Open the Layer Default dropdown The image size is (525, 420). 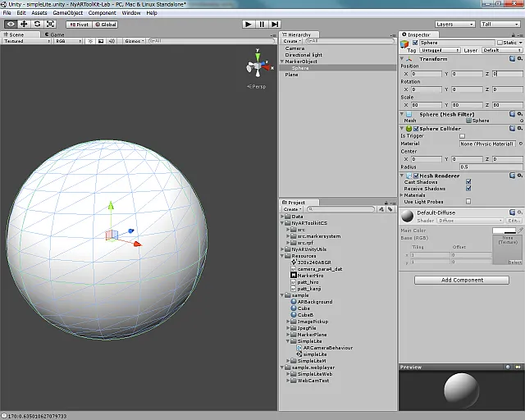502,50
